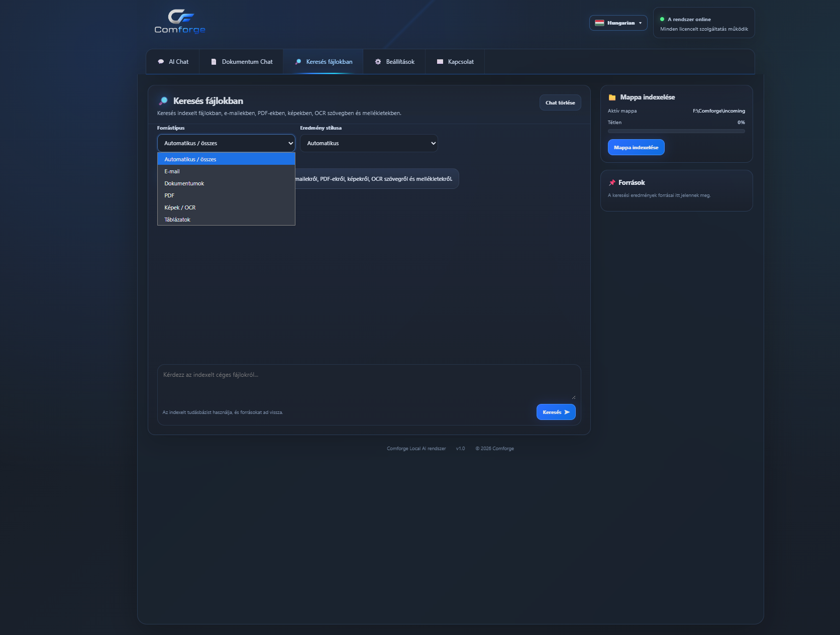Click the arrow icon on Keresés button
Image resolution: width=840 pixels, height=635 pixels.
567,412
